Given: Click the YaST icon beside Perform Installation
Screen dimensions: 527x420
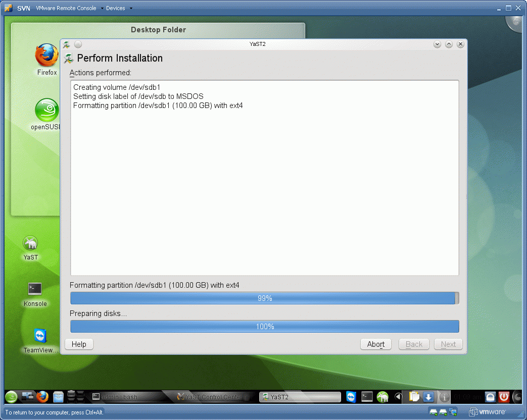Looking at the screenshot, I should [x=69, y=59].
